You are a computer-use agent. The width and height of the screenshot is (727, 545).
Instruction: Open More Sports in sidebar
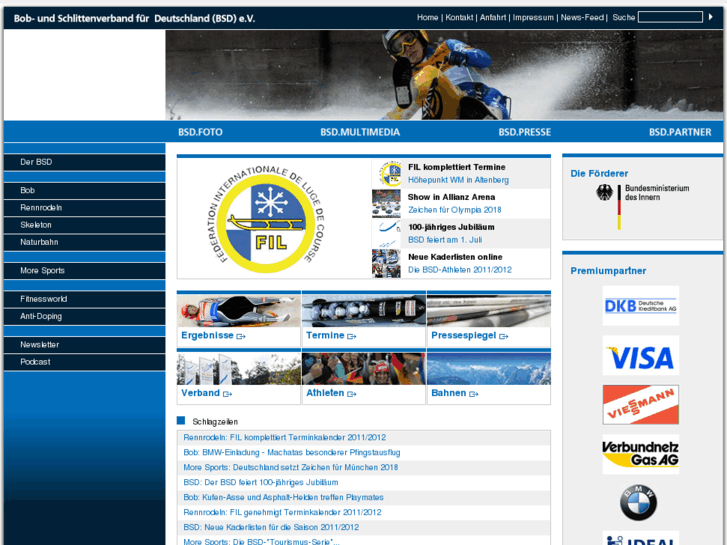(x=84, y=270)
